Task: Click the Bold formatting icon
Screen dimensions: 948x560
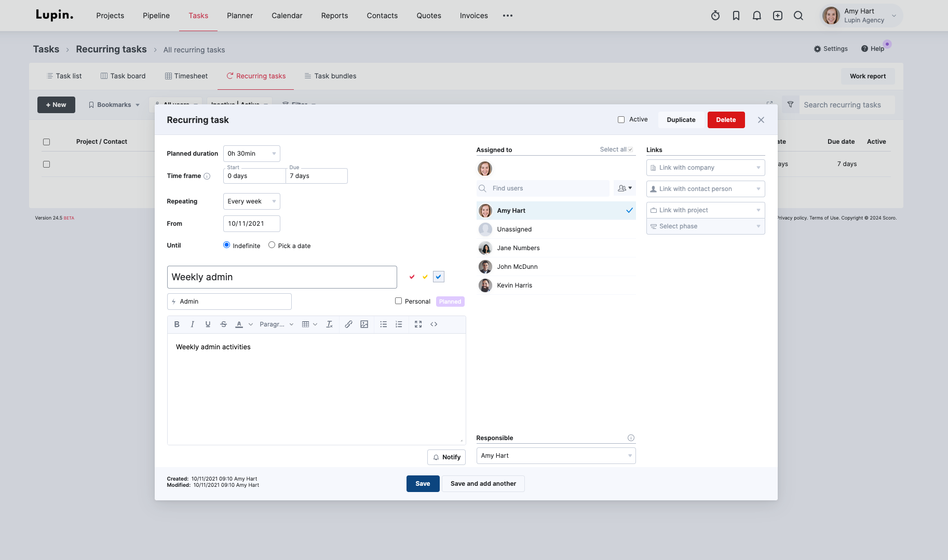Action: [x=177, y=324]
